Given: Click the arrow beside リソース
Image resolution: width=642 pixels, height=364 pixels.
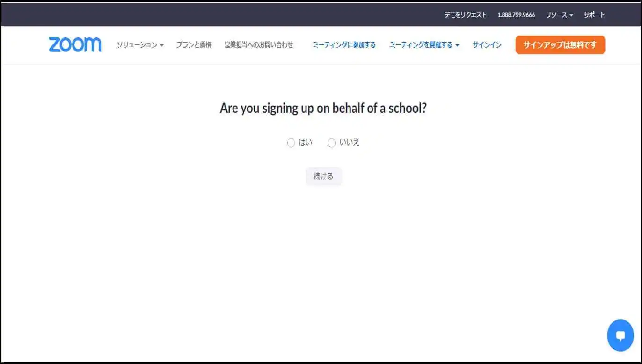Looking at the screenshot, I should coord(571,15).
